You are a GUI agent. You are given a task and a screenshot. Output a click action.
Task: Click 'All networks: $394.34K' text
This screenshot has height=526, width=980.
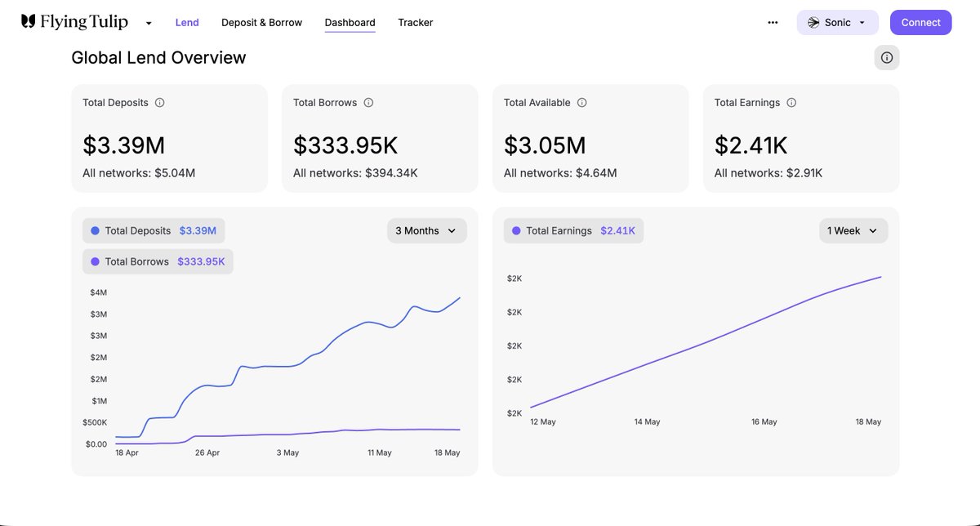coord(355,173)
